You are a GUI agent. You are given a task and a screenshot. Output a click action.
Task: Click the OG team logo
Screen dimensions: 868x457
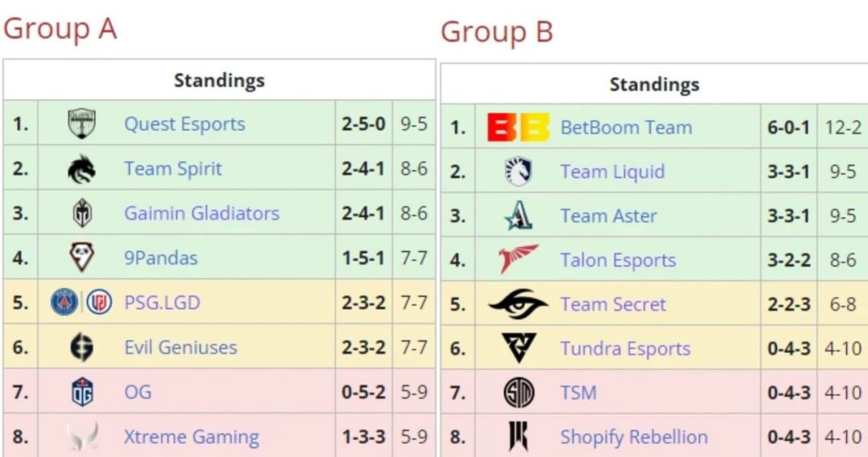(81, 393)
